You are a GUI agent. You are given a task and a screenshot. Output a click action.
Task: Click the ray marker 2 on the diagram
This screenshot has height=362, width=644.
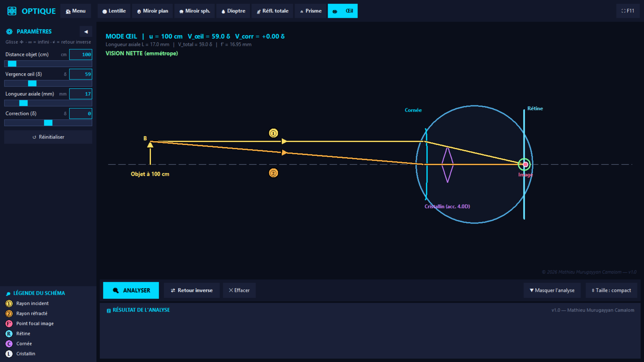point(273,173)
